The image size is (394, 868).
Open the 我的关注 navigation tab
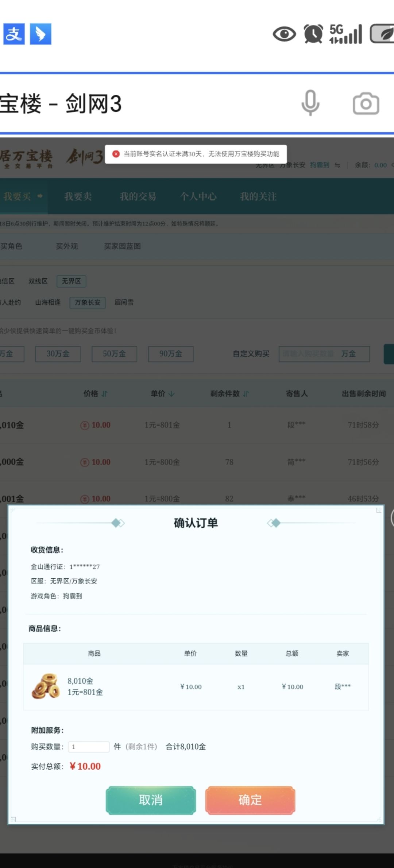tap(258, 196)
